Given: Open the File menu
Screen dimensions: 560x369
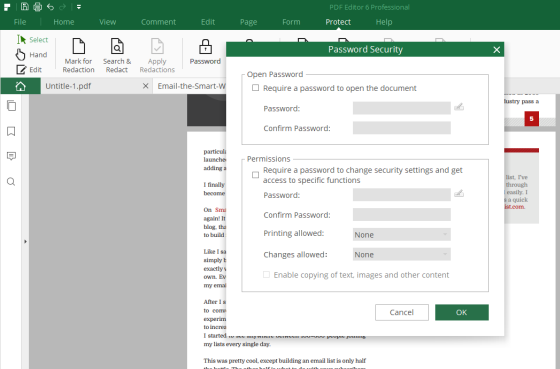Looking at the screenshot, I should click(20, 22).
